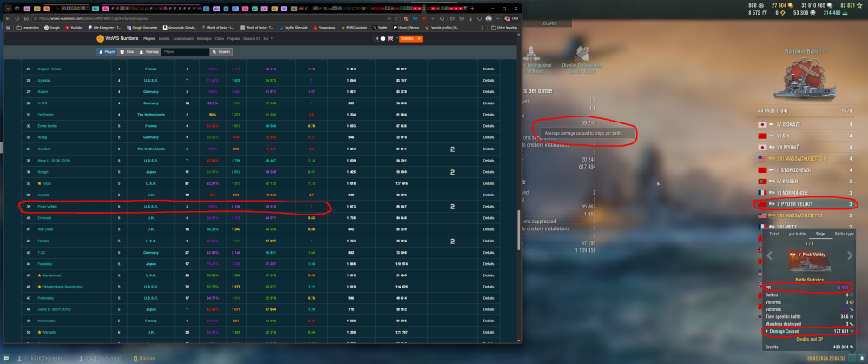Viewport: 868px width, 364px height.
Task: Open the CLANS tab in game
Action: click(549, 23)
